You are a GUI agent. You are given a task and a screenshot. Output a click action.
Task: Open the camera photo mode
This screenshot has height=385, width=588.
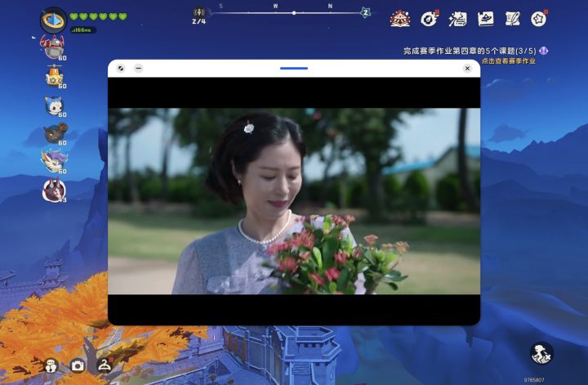(78, 365)
